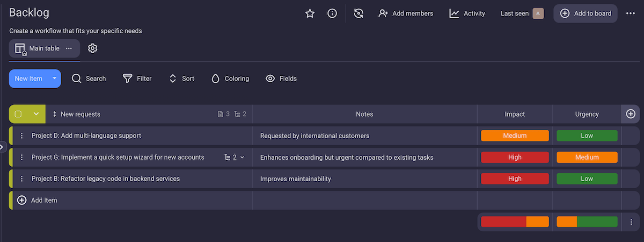Click Add members button
This screenshot has width=644, height=242.
click(406, 13)
